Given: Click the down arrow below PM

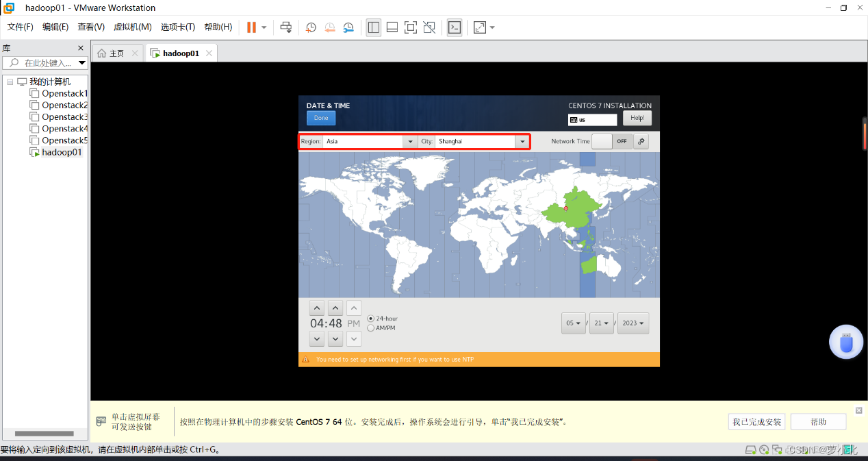Looking at the screenshot, I should (353, 338).
